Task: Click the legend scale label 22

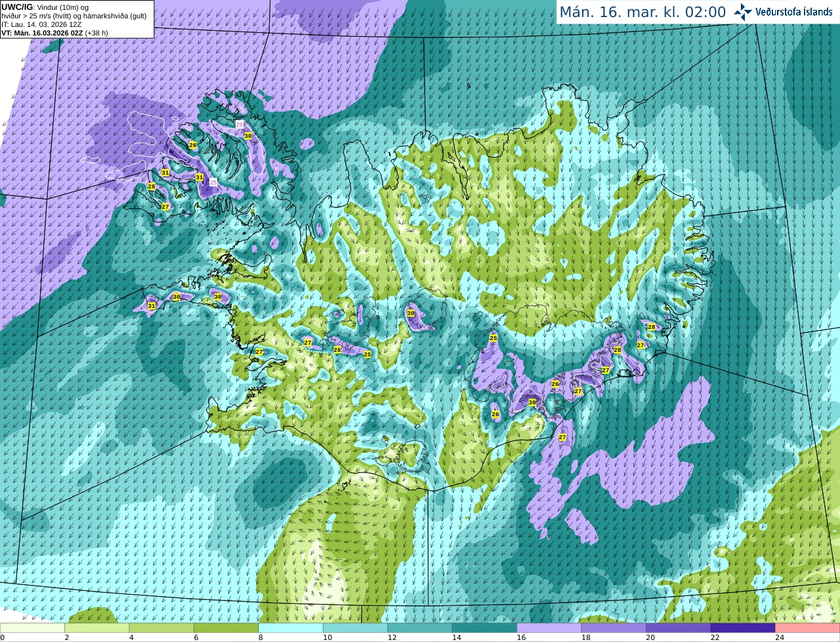Action: point(715,637)
